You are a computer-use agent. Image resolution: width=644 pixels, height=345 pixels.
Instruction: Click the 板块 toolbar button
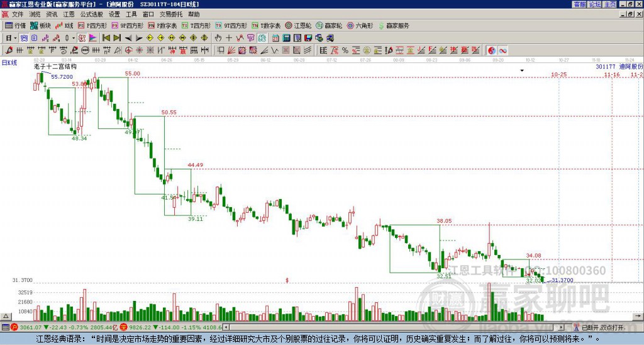click(40, 25)
